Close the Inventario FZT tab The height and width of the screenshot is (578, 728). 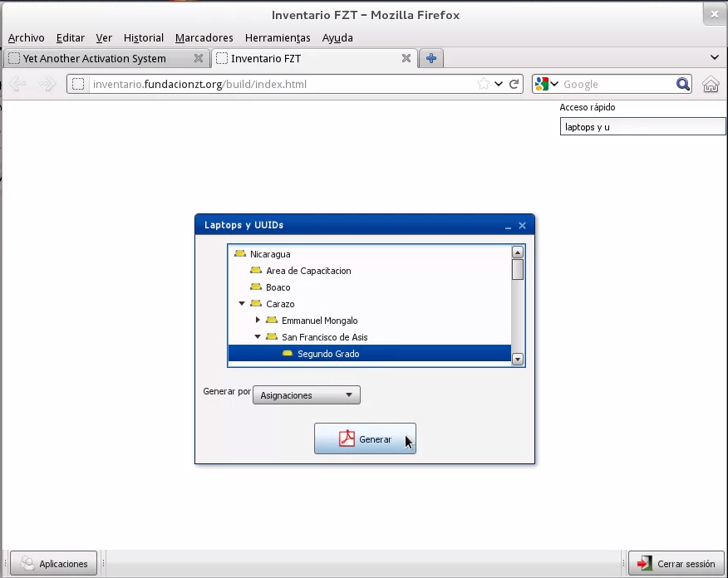pos(406,58)
